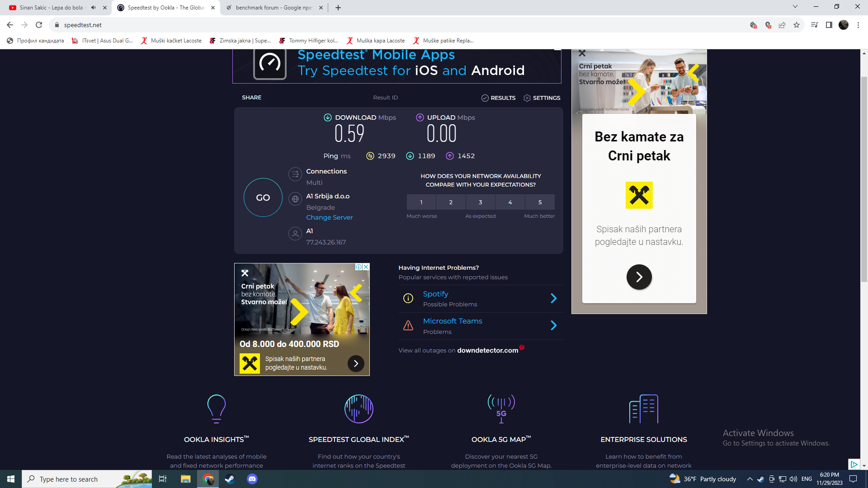Click the upload ping latency icon

(x=450, y=156)
